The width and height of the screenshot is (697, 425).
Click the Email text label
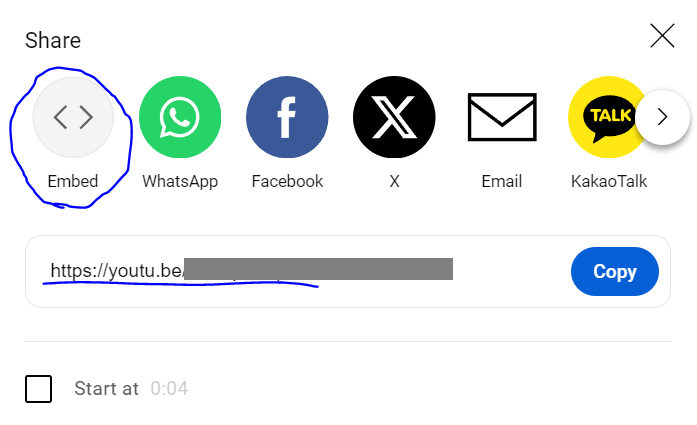tap(502, 181)
